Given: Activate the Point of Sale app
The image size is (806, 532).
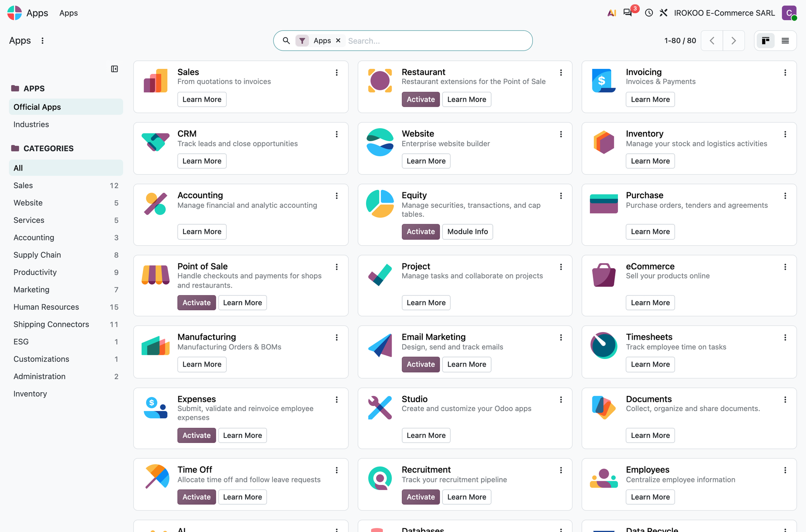Looking at the screenshot, I should pyautogui.click(x=196, y=303).
